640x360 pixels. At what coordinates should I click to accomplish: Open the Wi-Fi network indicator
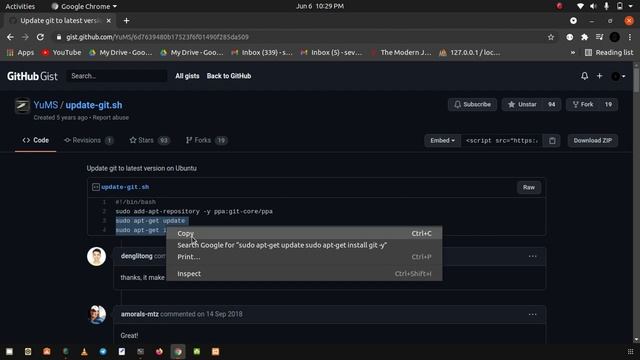pyautogui.click(x=580, y=6)
